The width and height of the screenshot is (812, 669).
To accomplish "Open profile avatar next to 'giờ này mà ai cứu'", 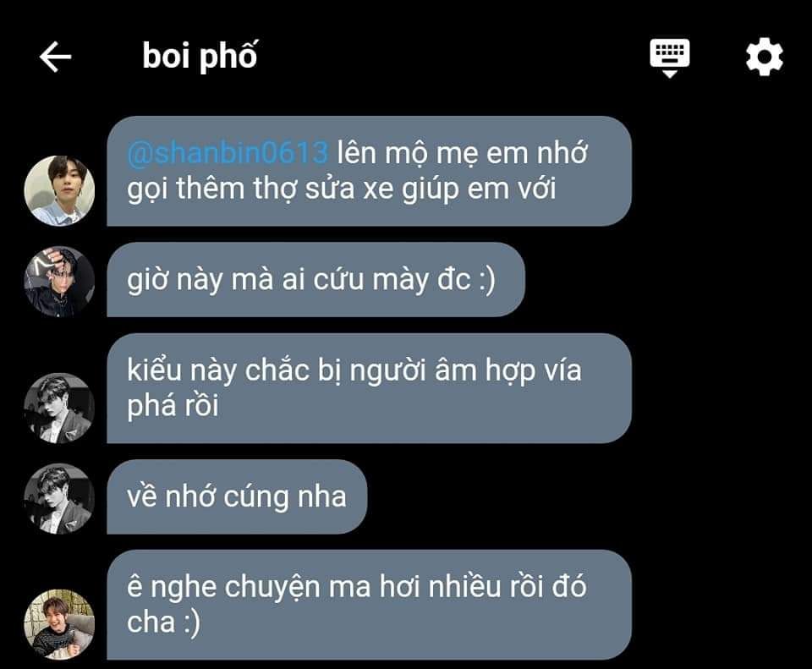I will [59, 282].
